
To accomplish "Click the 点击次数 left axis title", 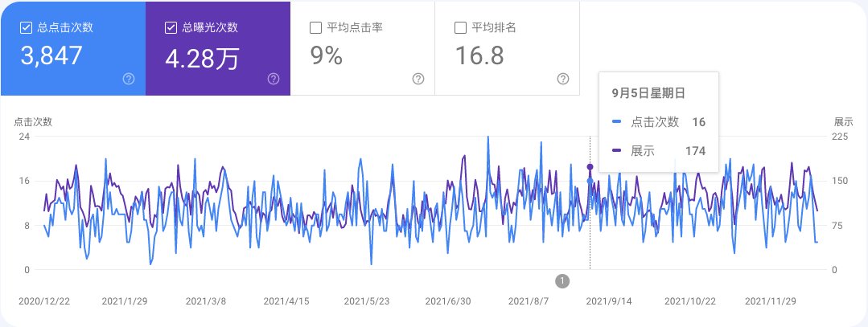I will click(x=33, y=122).
